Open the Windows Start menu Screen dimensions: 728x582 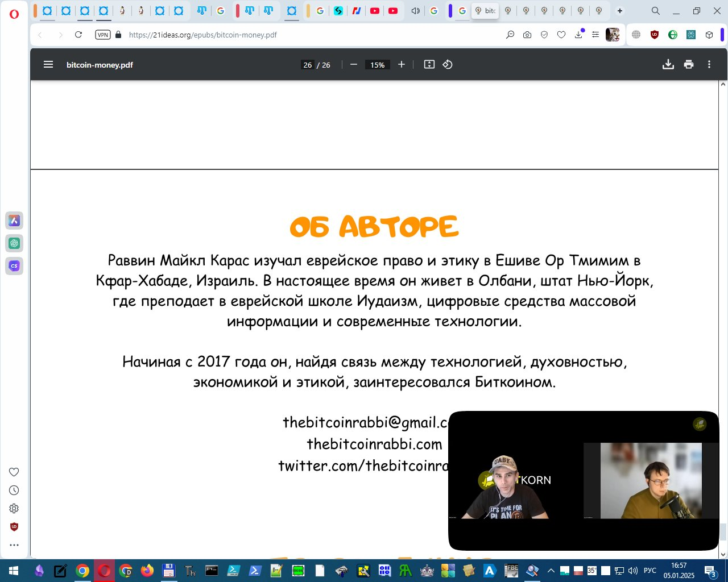tap(14, 571)
